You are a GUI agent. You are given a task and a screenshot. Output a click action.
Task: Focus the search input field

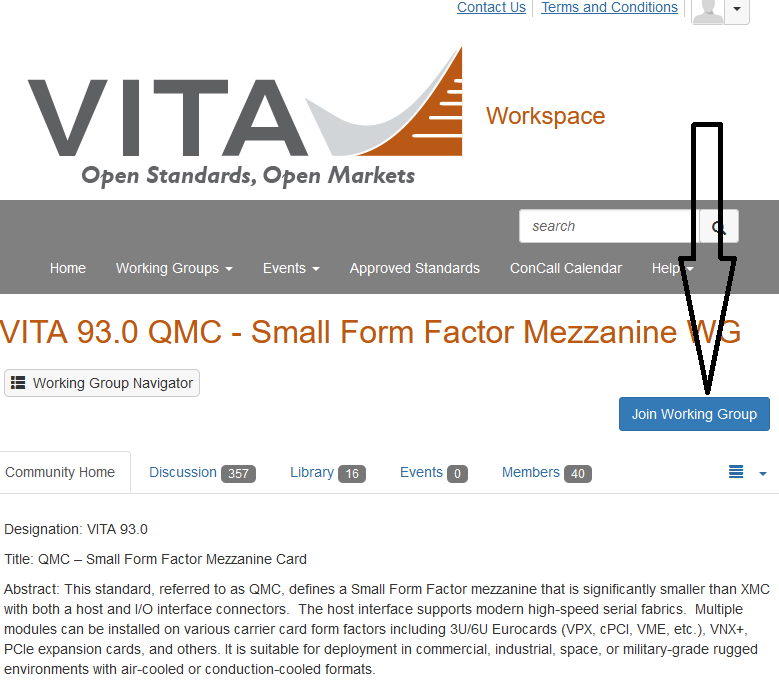click(x=609, y=227)
